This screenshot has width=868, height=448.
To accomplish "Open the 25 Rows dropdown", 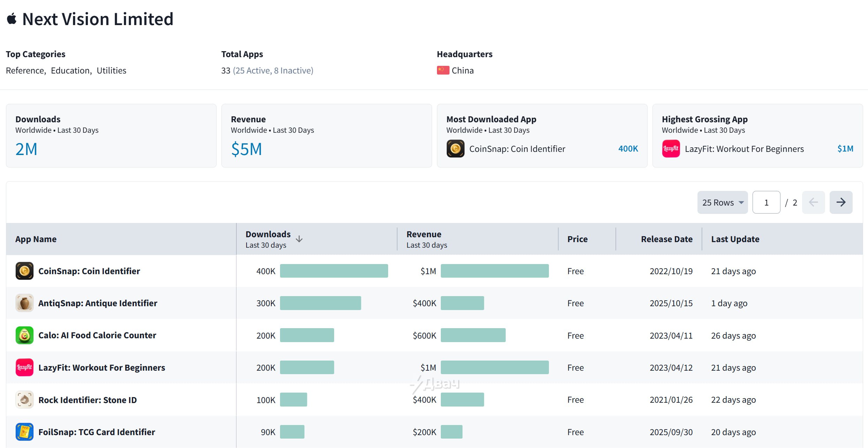I will click(722, 202).
